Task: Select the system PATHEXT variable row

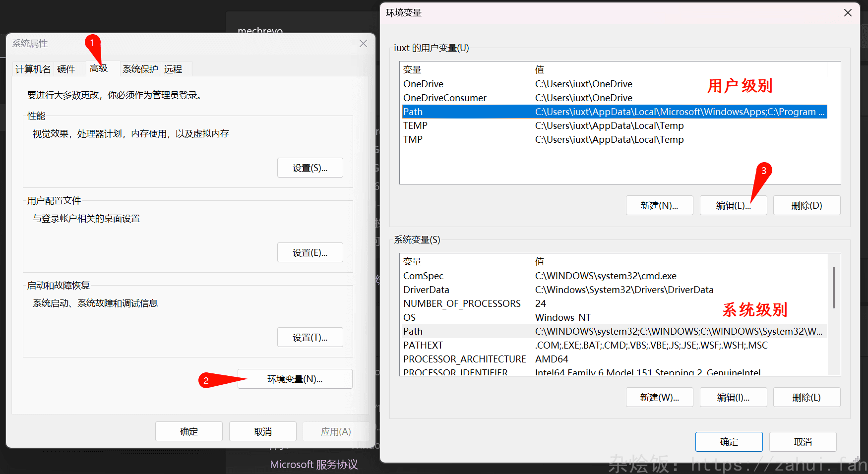Action: click(x=614, y=346)
